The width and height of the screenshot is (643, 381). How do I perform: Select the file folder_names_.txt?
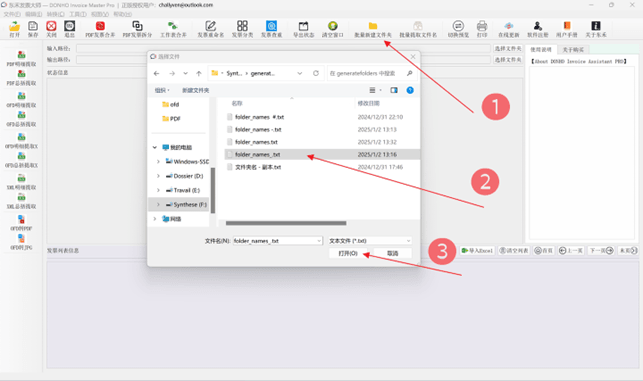[322, 155]
